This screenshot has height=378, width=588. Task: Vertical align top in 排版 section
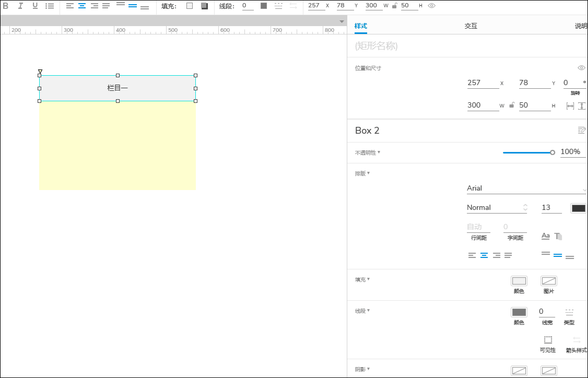(x=546, y=254)
